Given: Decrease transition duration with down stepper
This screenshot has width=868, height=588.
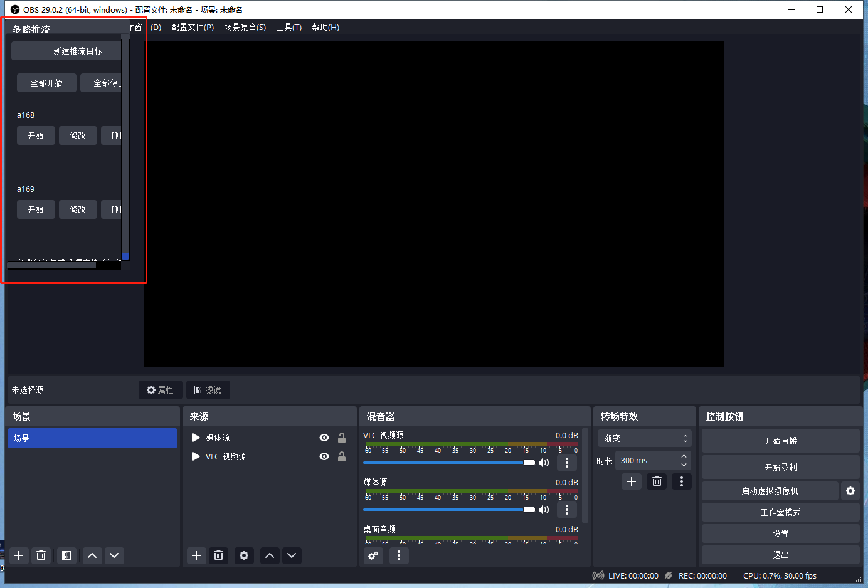Looking at the screenshot, I should click(684, 465).
